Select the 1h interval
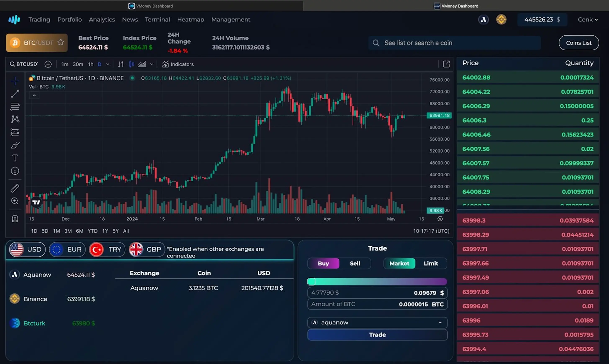This screenshot has width=609, height=364. tap(91, 64)
